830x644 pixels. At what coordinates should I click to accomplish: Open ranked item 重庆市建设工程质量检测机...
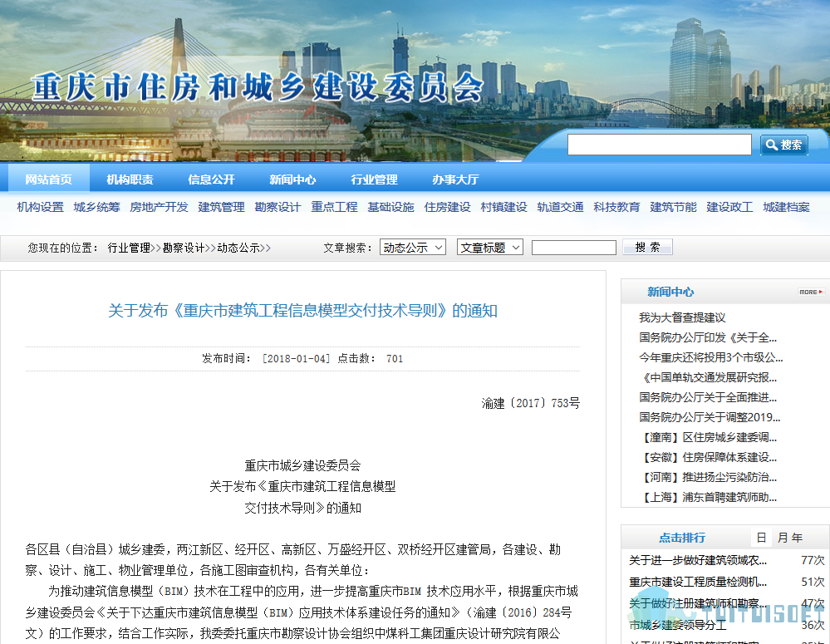698,582
